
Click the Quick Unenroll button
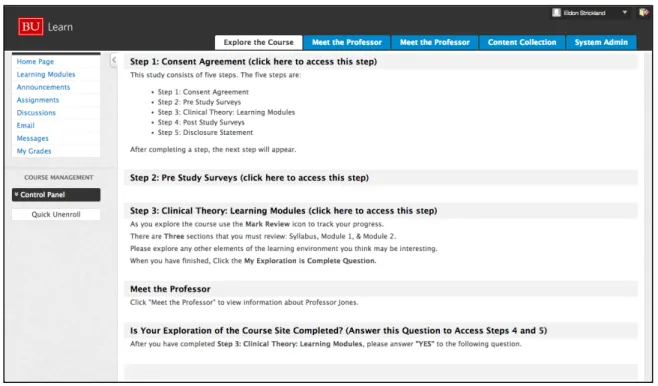pos(56,214)
